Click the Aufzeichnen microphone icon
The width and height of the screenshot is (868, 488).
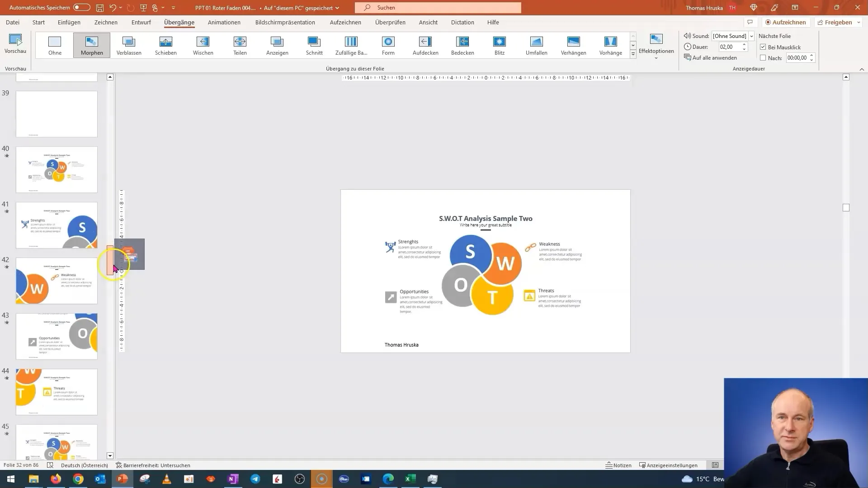pyautogui.click(x=769, y=23)
